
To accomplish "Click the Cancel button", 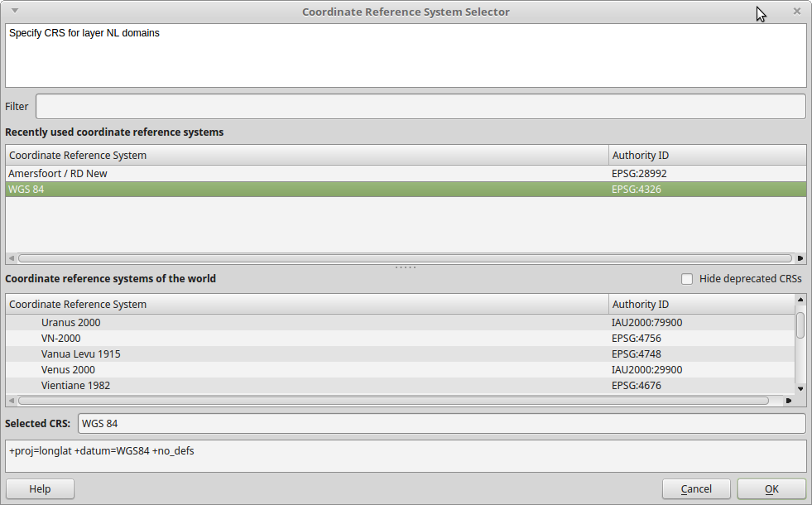I will 696,489.
